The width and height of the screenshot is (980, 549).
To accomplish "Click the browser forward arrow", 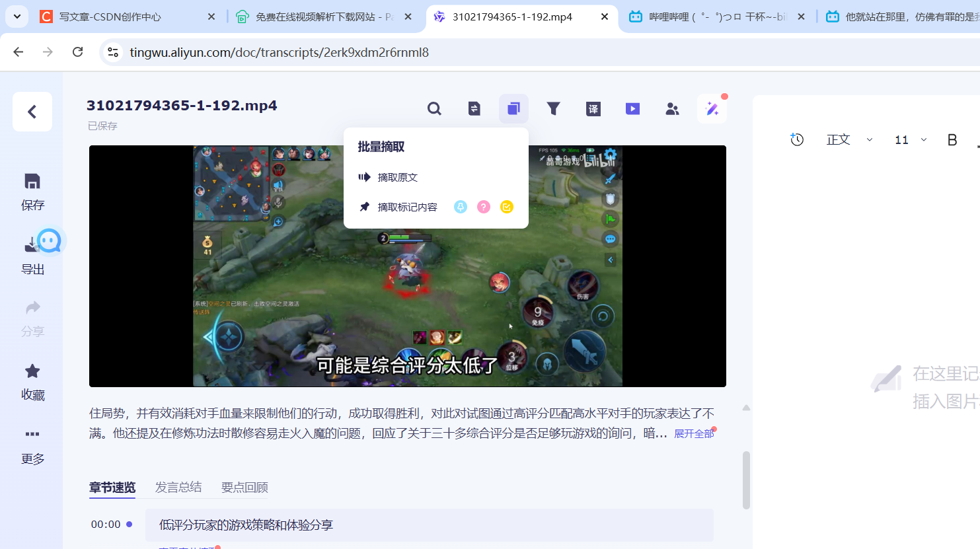I will (x=48, y=52).
